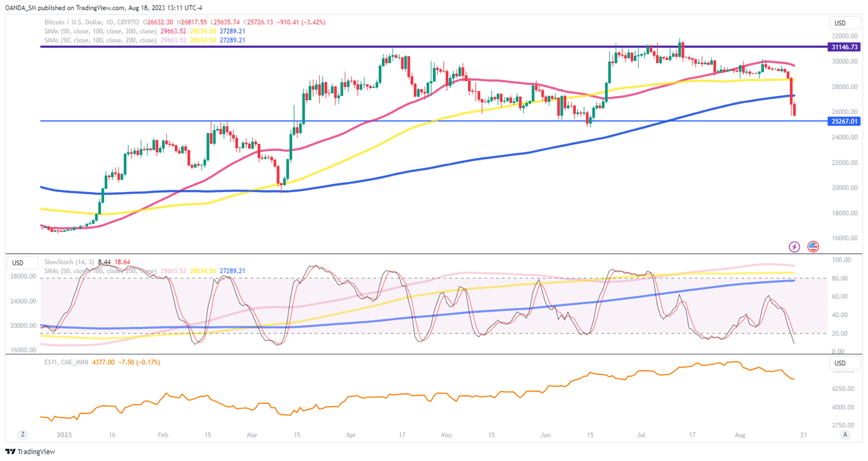Click the "2023" label on the time axis
Viewport: 868px width, 461px height.
pyautogui.click(x=63, y=436)
